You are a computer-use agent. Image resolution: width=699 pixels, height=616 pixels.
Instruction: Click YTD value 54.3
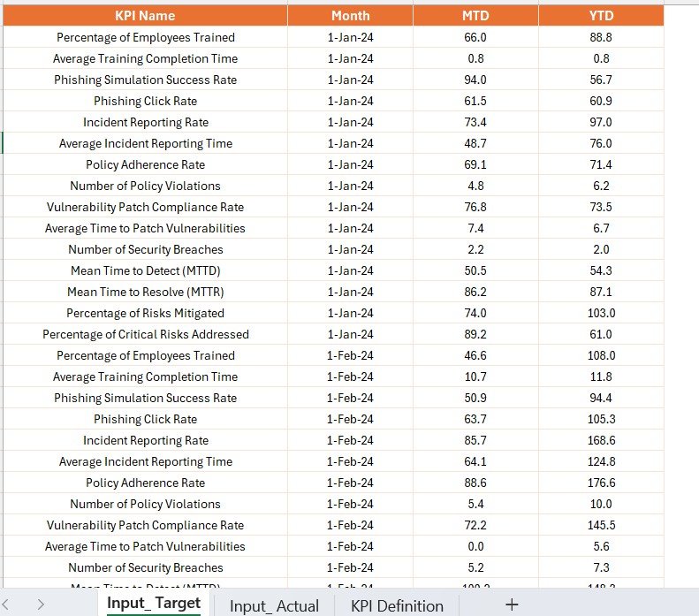click(601, 270)
